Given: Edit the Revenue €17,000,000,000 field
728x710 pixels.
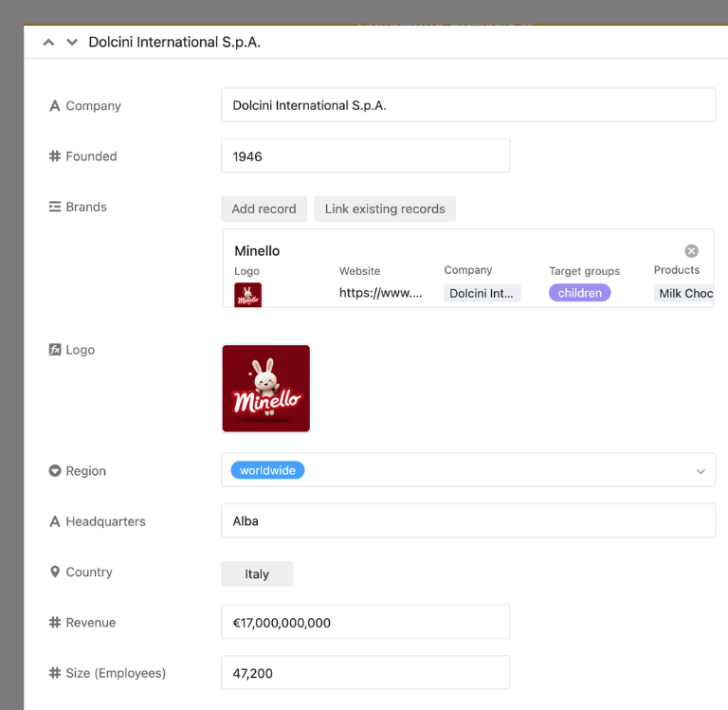Looking at the screenshot, I should [365, 622].
